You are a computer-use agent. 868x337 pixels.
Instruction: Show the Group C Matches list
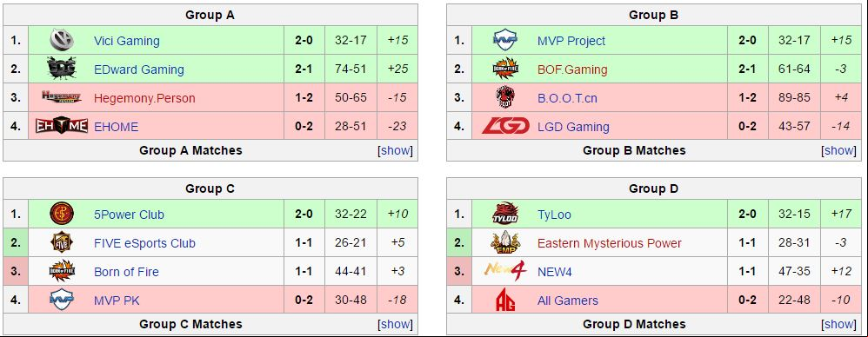pyautogui.click(x=395, y=324)
